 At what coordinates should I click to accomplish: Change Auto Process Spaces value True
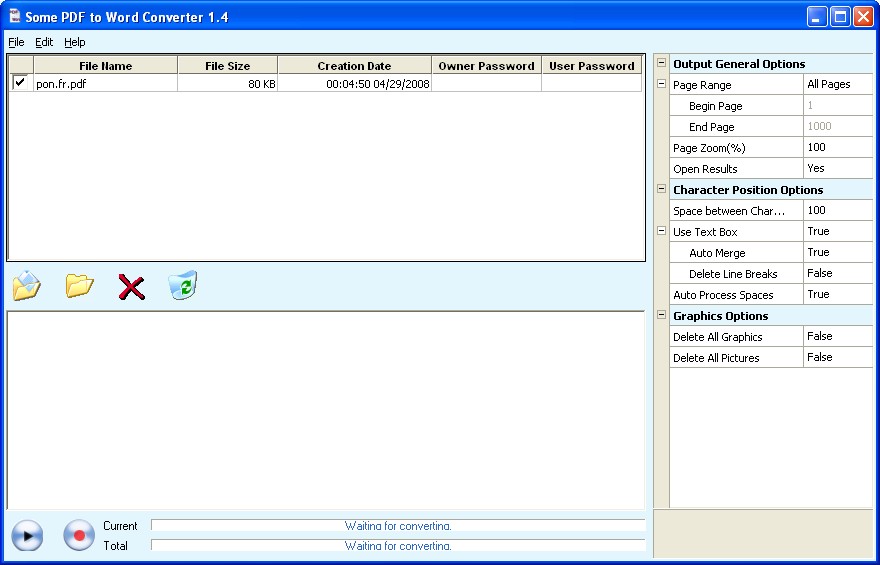(838, 295)
